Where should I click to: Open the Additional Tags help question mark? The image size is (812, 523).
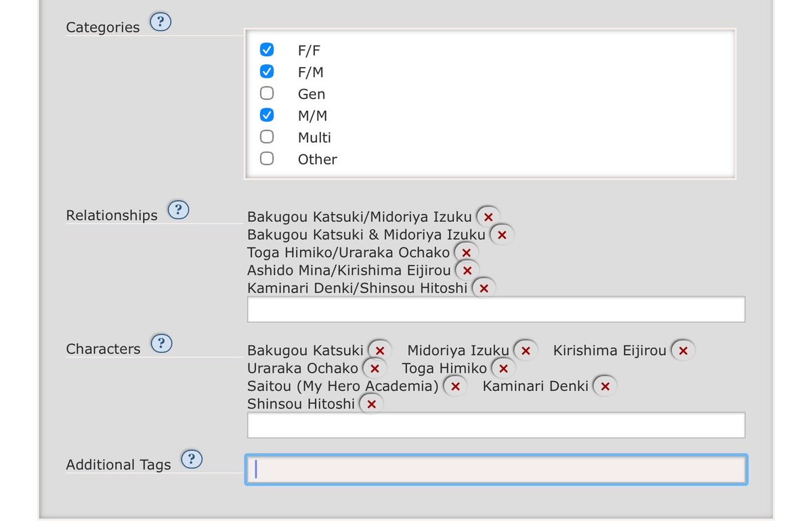(x=192, y=459)
